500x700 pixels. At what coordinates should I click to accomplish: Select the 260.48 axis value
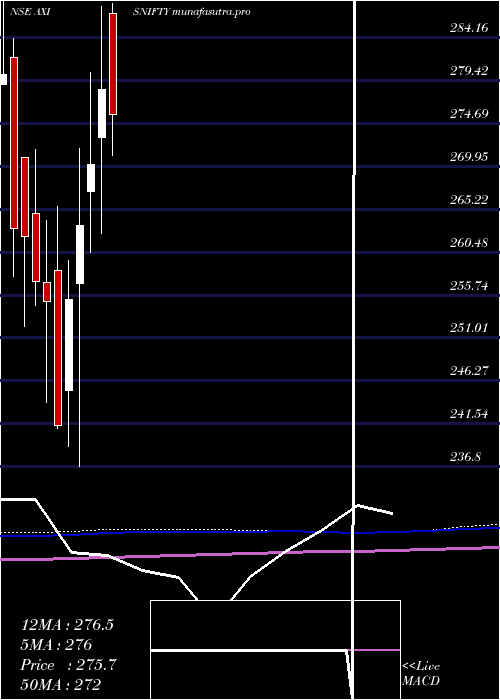(x=469, y=243)
